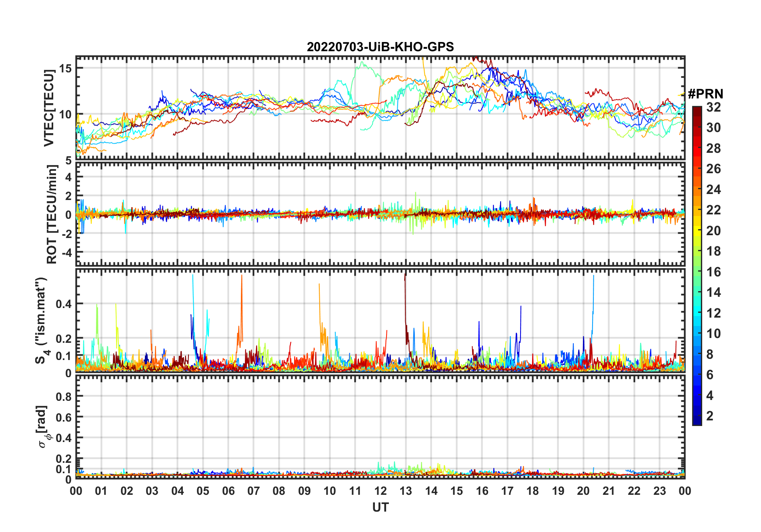Click colorbar tick label 8
The height and width of the screenshot is (532, 761).
pyautogui.click(x=710, y=354)
